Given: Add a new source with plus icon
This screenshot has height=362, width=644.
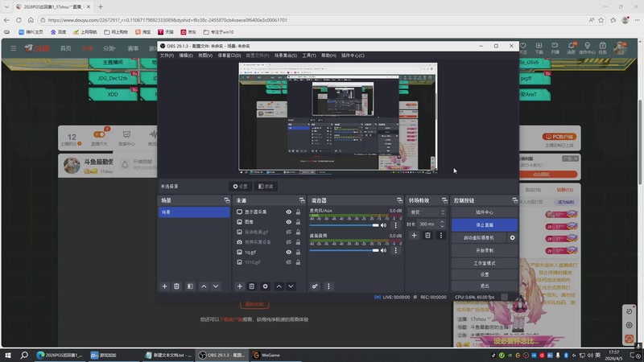Looking at the screenshot, I should click(x=240, y=286).
